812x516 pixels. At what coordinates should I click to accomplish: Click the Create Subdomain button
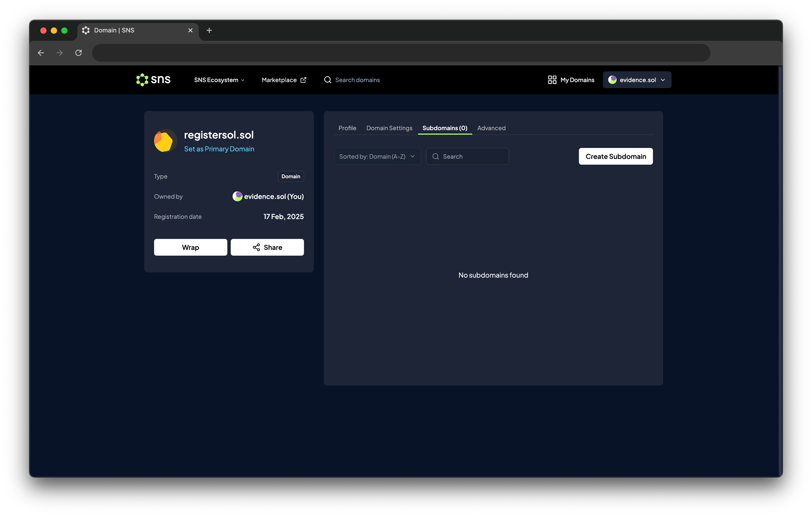click(615, 156)
